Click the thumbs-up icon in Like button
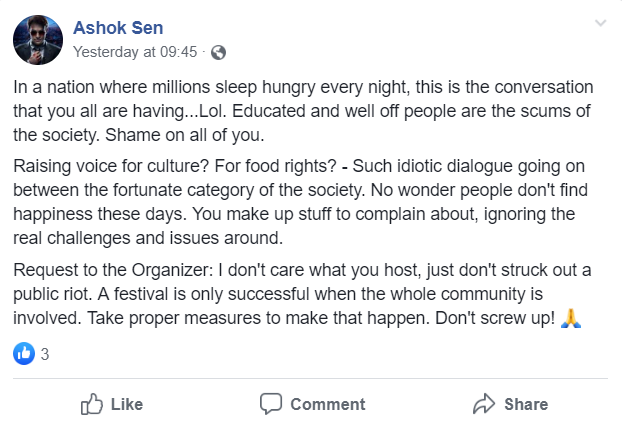This screenshot has width=622, height=424. click(x=92, y=404)
